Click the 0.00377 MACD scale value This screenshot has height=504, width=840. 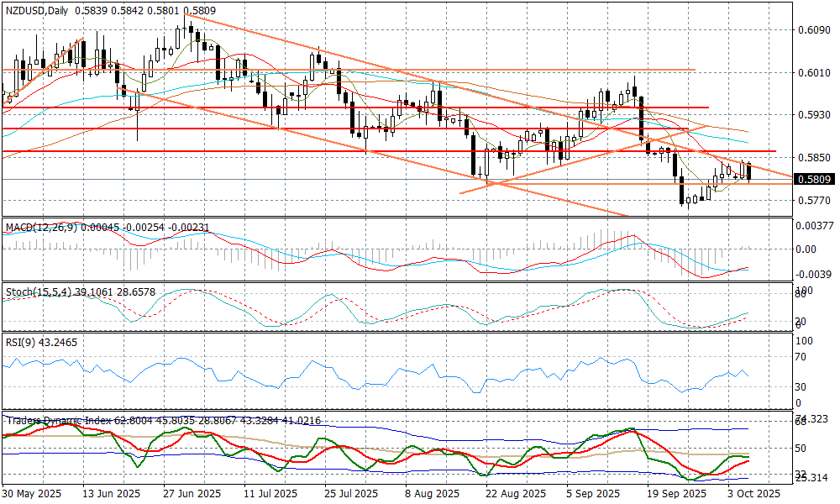click(x=815, y=225)
